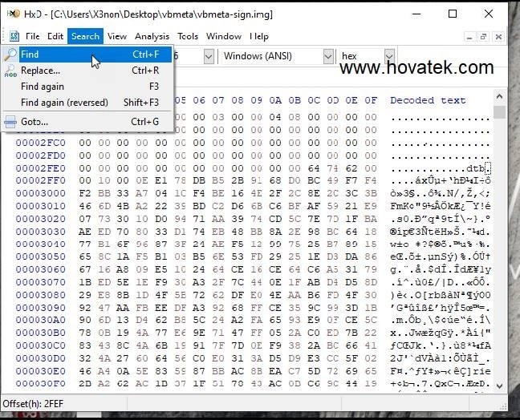Viewport: 520px width, 420px height.
Task: Click the scrollbar down arrow
Action: click(x=499, y=386)
